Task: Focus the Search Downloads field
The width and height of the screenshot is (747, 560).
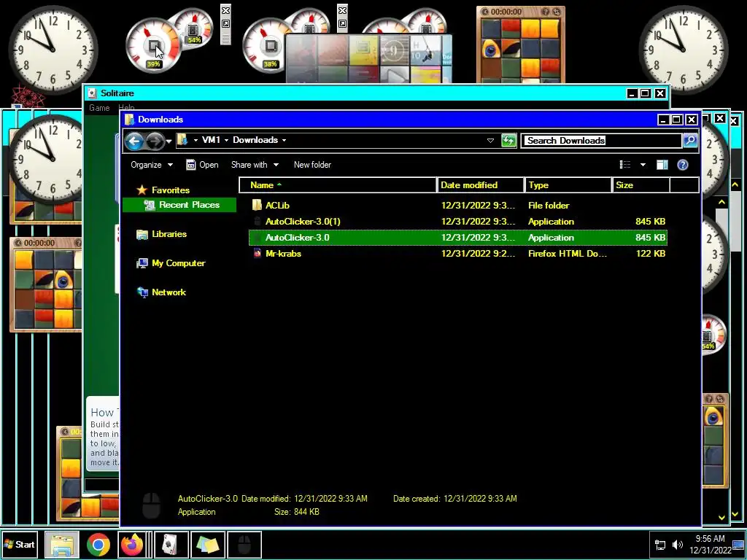Action: [602, 141]
